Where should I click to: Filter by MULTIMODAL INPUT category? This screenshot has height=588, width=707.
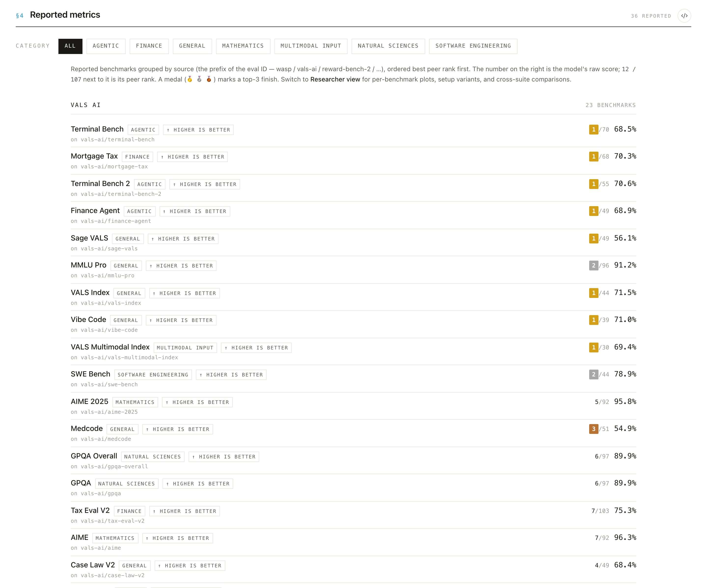[311, 46]
